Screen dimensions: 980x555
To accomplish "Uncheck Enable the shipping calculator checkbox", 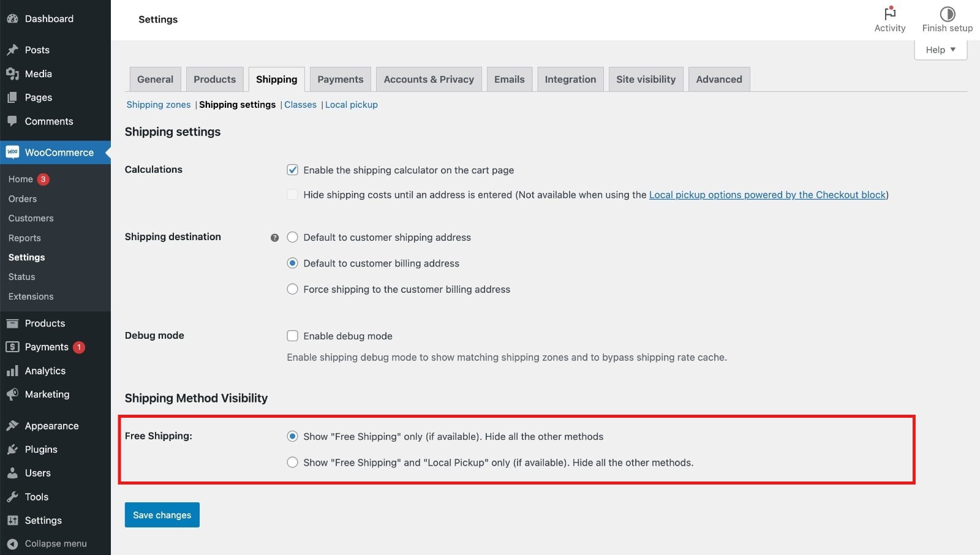I will tap(293, 170).
